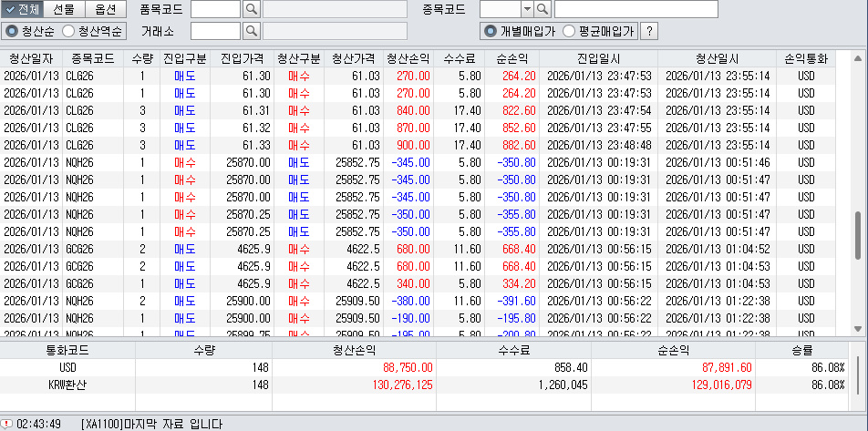This screenshot has width=868, height=431.
Task: Click the 거래소 input field
Action: pos(215,31)
